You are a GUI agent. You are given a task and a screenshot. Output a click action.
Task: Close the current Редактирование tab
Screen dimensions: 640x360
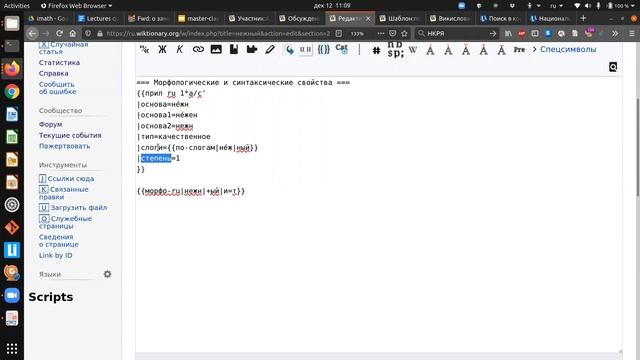[368, 19]
